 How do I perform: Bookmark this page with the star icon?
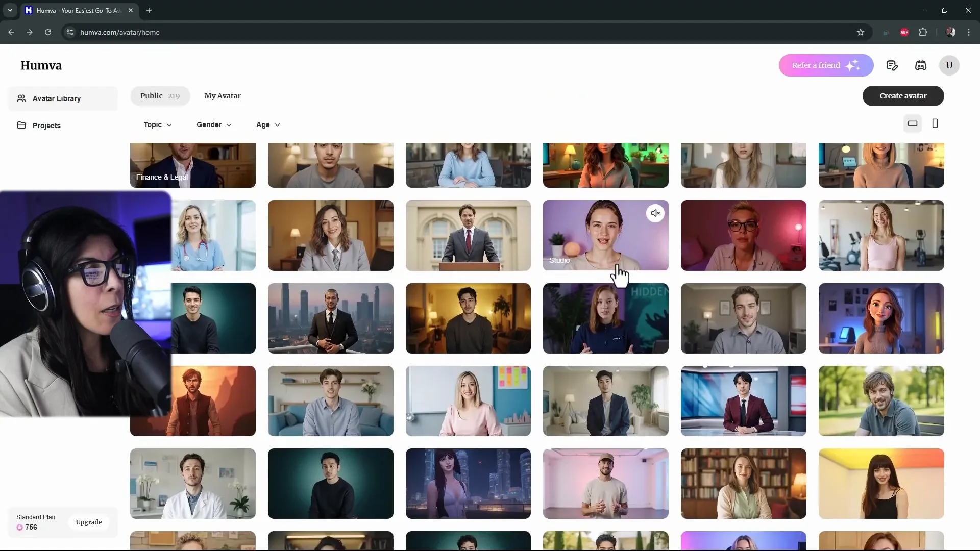pyautogui.click(x=861, y=32)
